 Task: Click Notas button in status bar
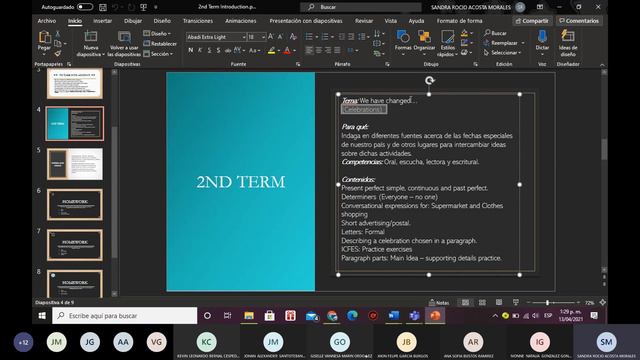(x=439, y=302)
